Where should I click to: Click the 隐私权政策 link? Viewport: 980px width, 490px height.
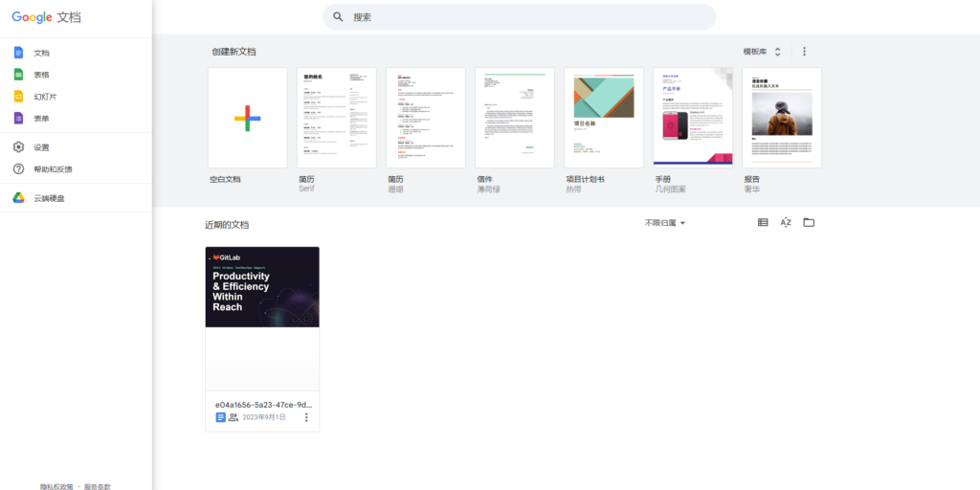tap(56, 486)
